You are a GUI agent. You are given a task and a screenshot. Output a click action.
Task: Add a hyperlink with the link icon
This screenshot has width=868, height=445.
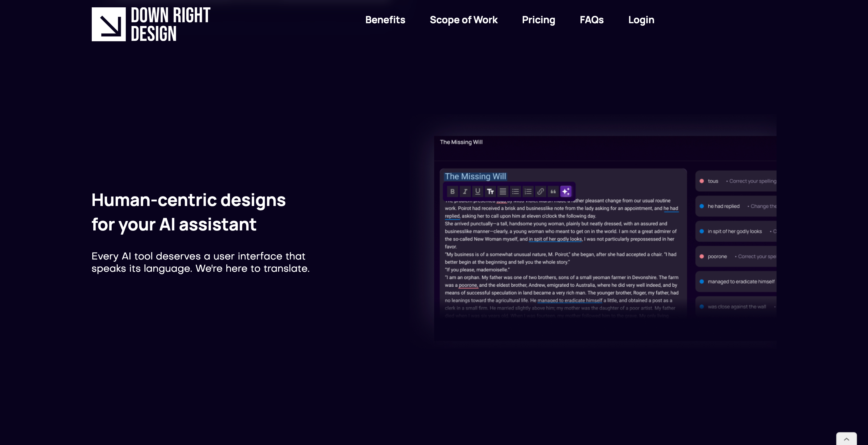pos(540,192)
